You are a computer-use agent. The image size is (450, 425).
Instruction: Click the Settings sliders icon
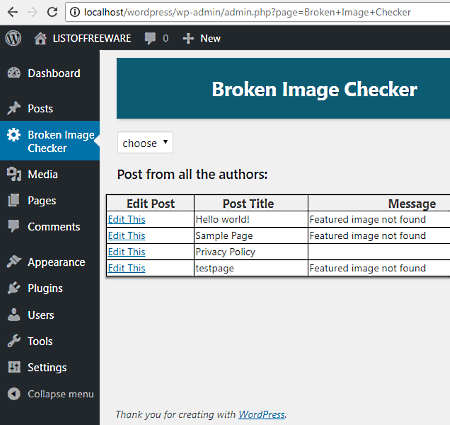click(14, 367)
